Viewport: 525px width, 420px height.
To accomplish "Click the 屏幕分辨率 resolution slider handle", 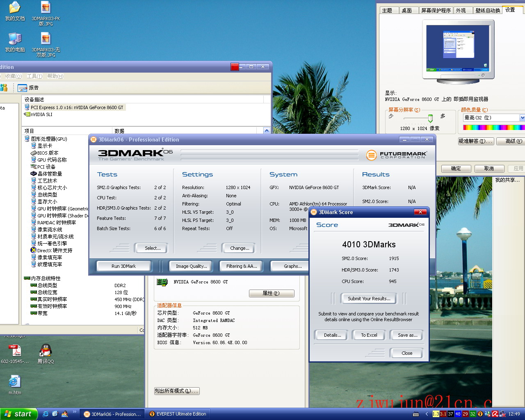I will [x=430, y=119].
